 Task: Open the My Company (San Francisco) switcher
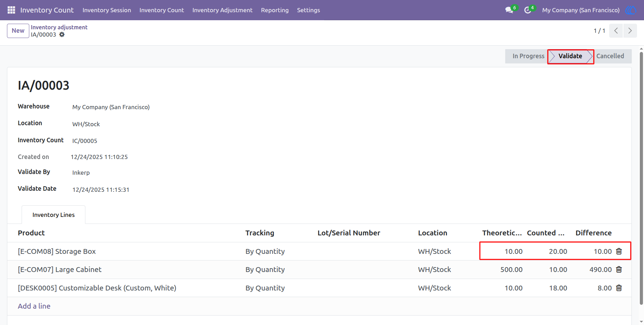(581, 10)
